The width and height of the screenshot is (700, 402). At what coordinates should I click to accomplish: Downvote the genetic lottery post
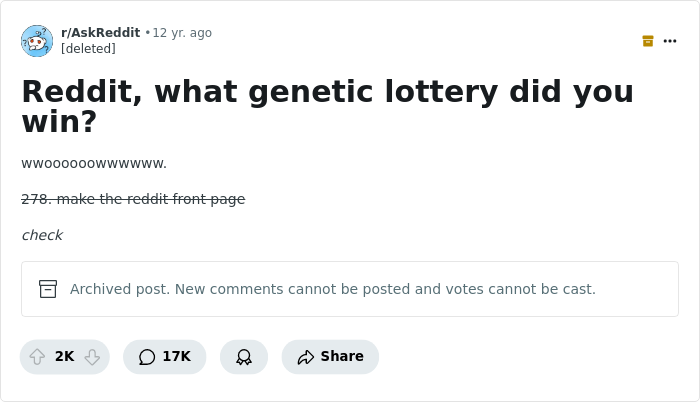point(92,357)
